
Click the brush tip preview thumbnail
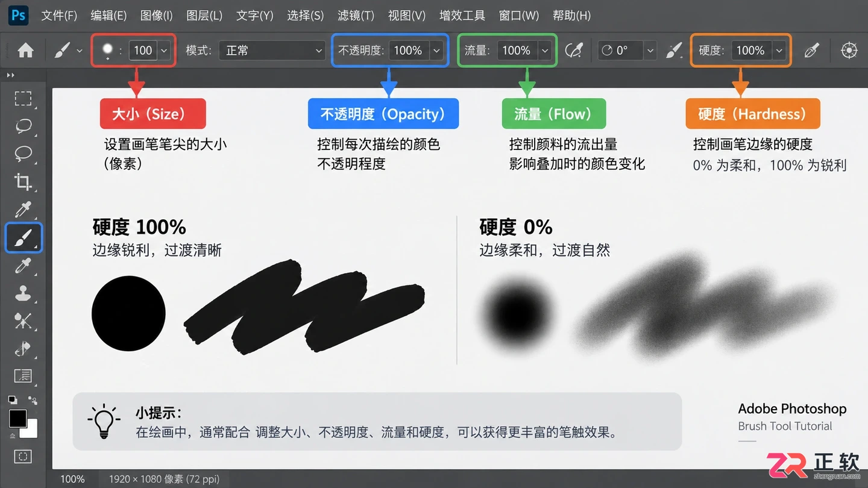(108, 50)
